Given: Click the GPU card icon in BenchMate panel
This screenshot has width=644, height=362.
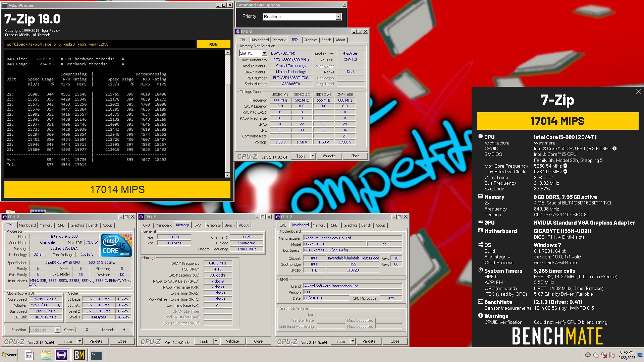Looking at the screenshot, I should coord(480,222).
